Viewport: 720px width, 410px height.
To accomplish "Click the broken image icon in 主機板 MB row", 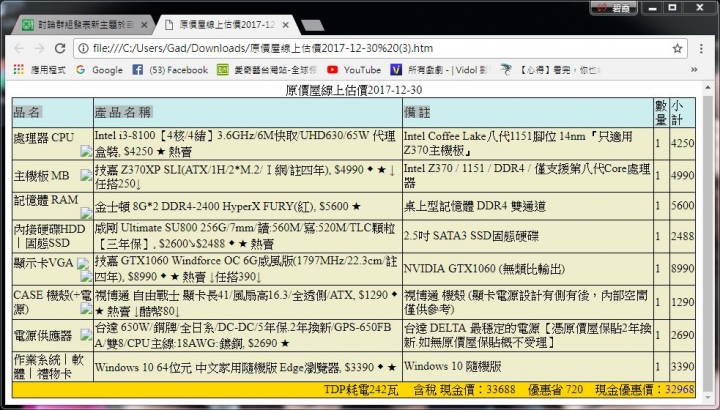I will click(86, 175).
